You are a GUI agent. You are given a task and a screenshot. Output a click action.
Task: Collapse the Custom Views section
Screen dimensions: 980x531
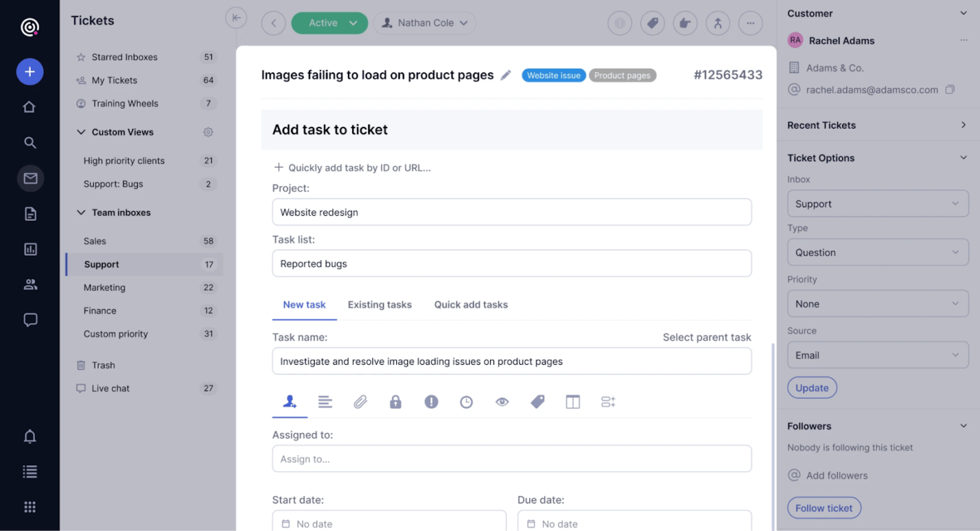pos(81,132)
